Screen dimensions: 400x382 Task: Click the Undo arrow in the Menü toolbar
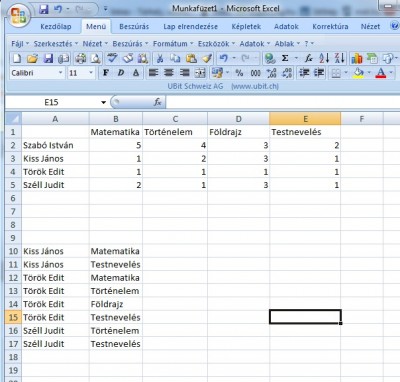point(224,58)
